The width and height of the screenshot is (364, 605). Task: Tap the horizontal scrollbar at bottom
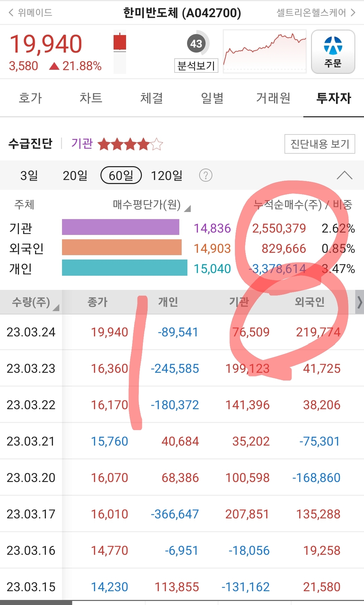[36, 602]
